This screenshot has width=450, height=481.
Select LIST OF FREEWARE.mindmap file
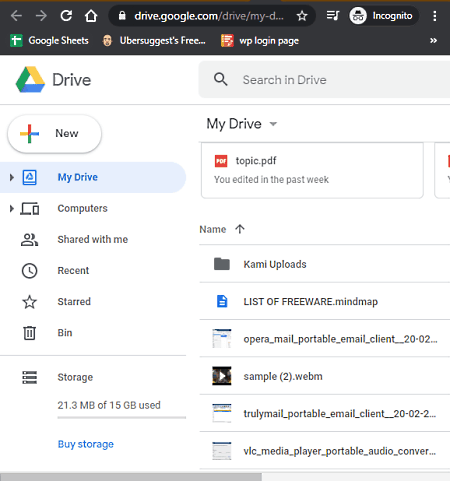325,302
